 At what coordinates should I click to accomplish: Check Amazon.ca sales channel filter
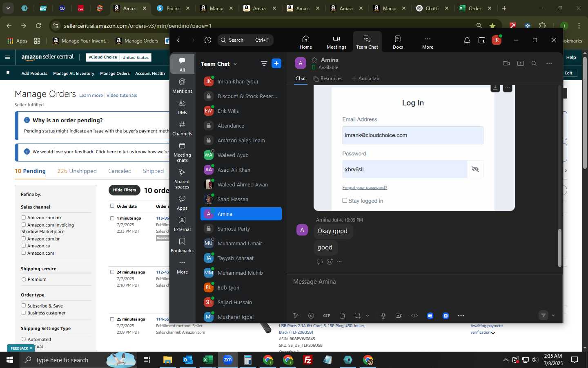tap(24, 246)
